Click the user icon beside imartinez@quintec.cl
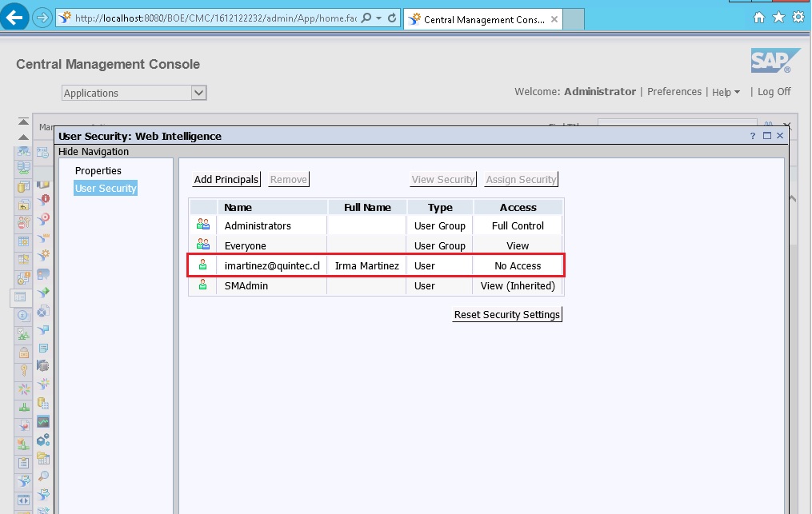812x514 pixels. (202, 265)
